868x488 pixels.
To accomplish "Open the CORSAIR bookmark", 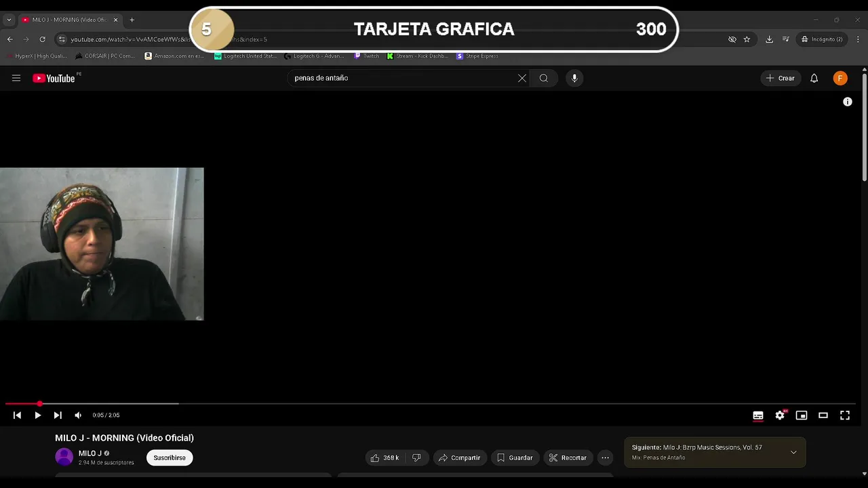I will point(106,56).
